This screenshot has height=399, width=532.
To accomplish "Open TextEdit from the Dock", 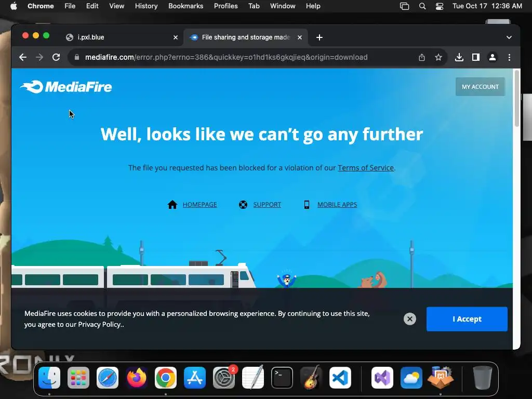I will [253, 377].
